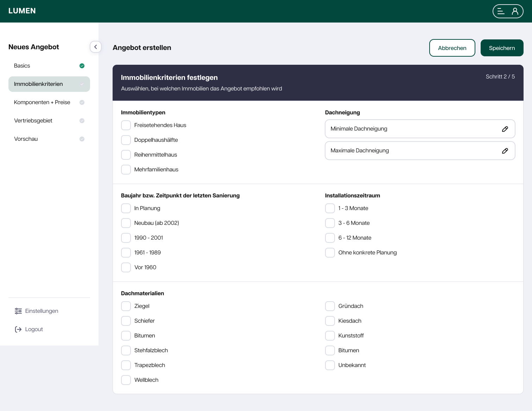Select the Immobilienkriterien step

[x=49, y=84]
